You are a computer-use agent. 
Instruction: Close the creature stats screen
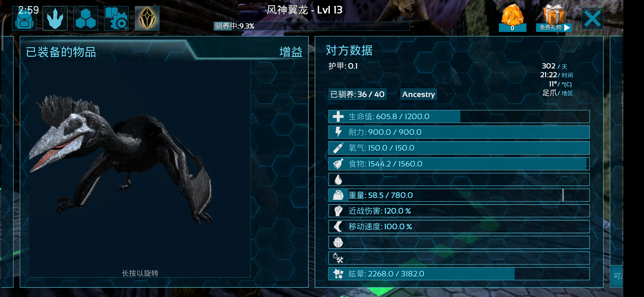coord(592,19)
